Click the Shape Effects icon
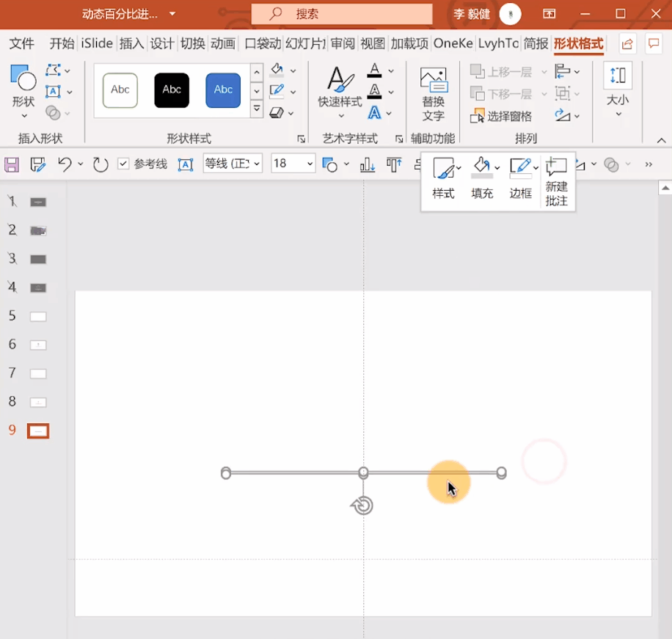This screenshot has width=672, height=639. (x=277, y=113)
